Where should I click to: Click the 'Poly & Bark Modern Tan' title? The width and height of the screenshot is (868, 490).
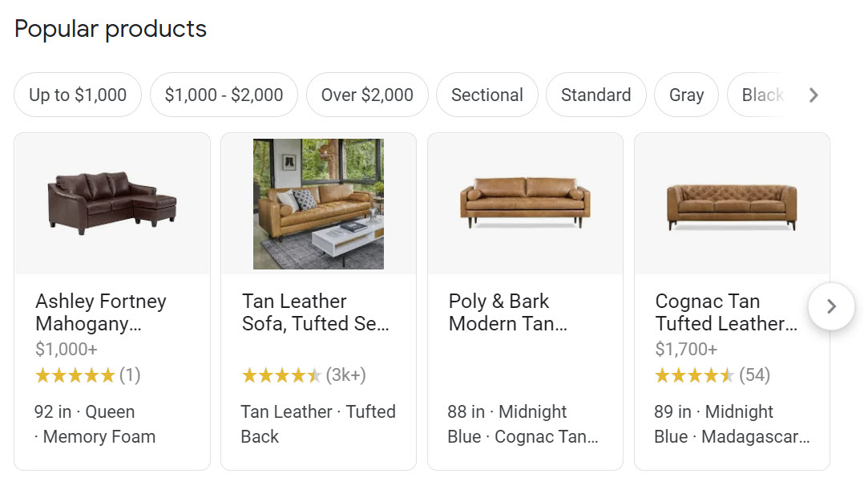(507, 313)
